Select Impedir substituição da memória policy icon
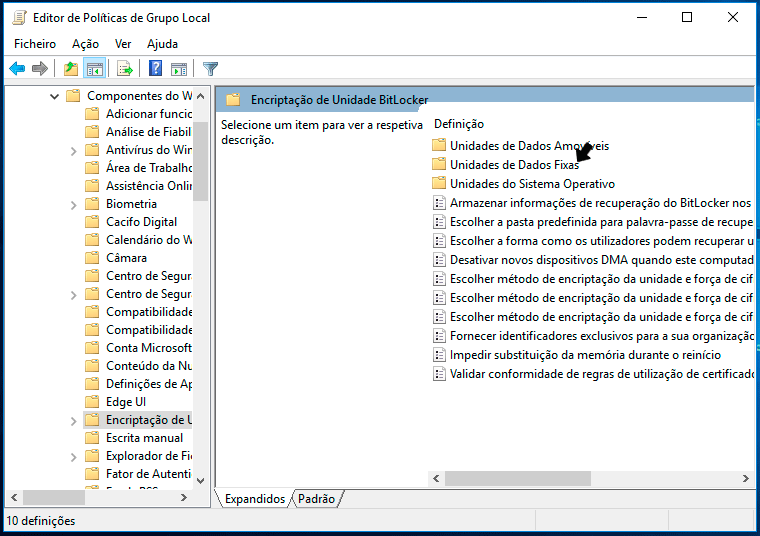The width and height of the screenshot is (760, 536). [x=439, y=355]
